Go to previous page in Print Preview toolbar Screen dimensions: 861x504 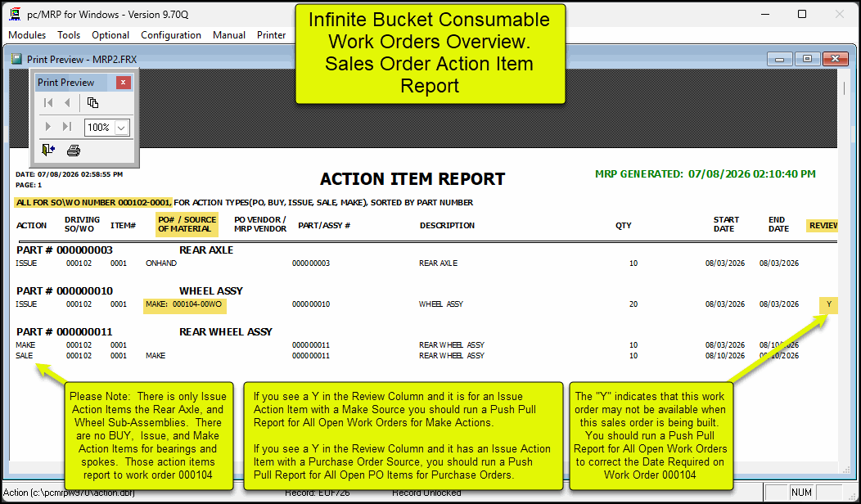[x=67, y=102]
